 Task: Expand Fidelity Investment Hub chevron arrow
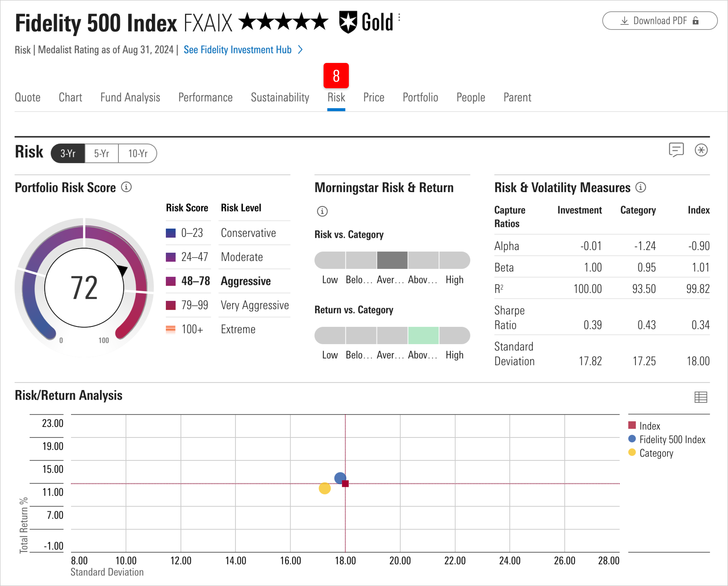click(x=300, y=50)
